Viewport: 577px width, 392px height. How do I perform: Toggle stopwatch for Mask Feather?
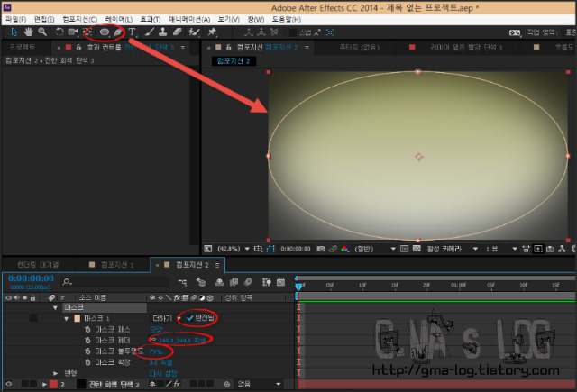click(87, 340)
